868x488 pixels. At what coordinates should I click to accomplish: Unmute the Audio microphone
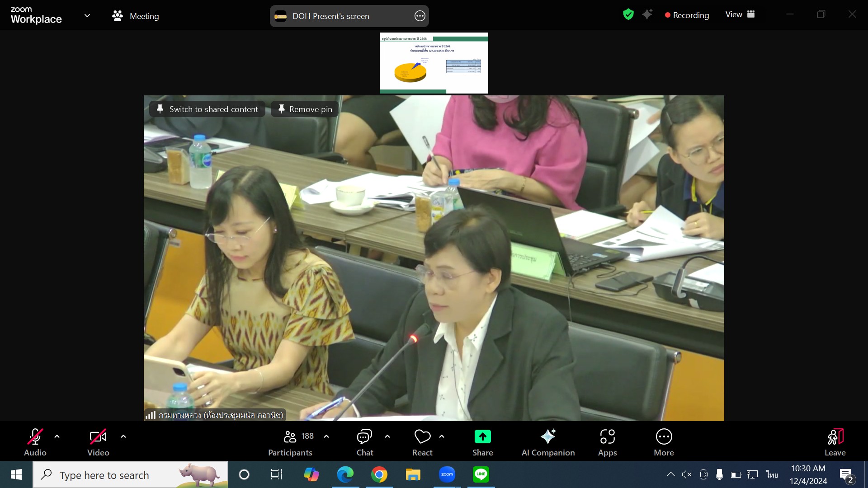click(x=35, y=437)
